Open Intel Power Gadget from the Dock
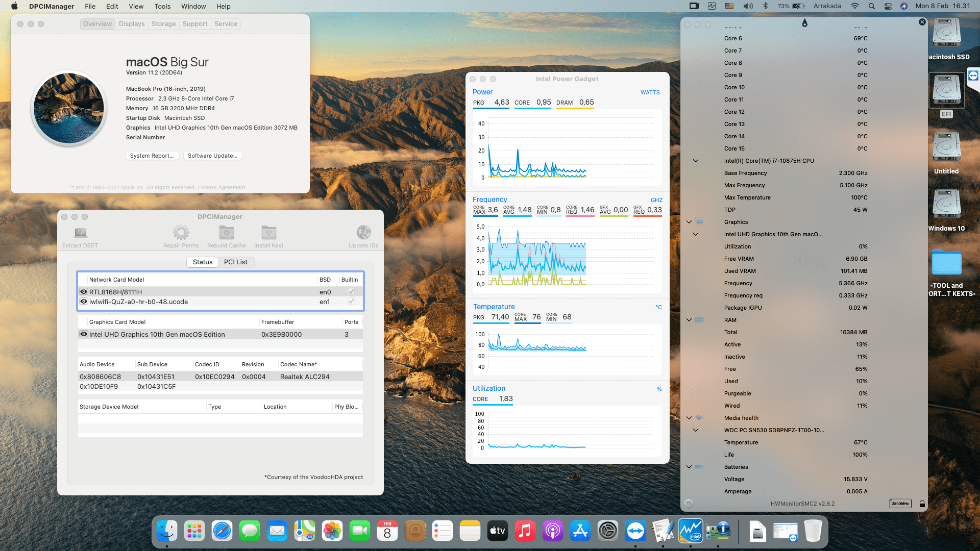This screenshot has height=551, width=980. [x=691, y=531]
